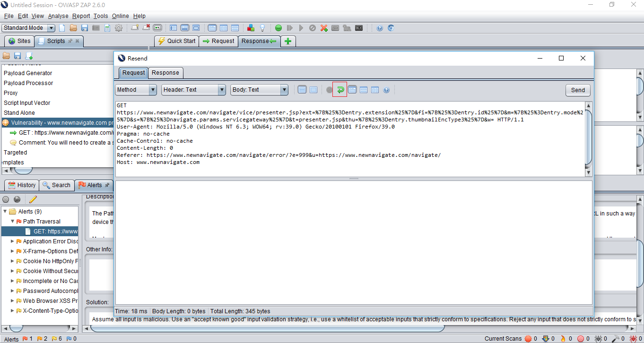Toggle break on all requests green circle
Image resolution: width=644 pixels, height=343 pixels.
(x=278, y=28)
